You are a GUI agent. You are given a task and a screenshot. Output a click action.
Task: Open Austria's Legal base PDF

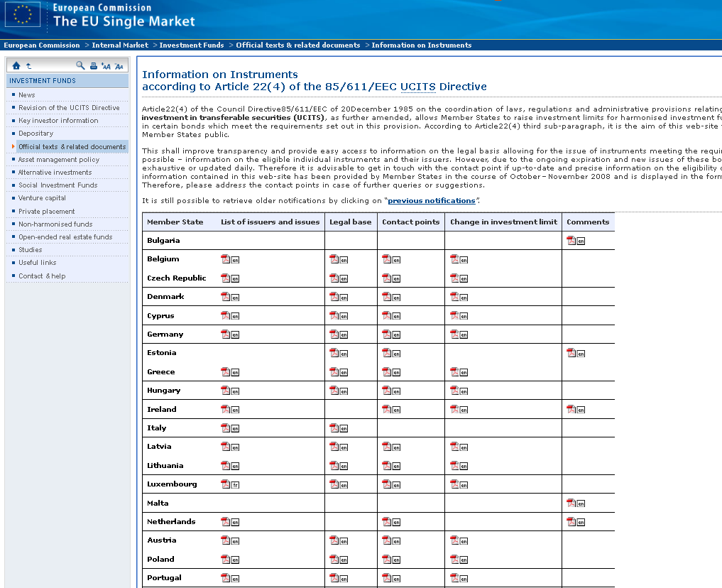pyautogui.click(x=334, y=540)
